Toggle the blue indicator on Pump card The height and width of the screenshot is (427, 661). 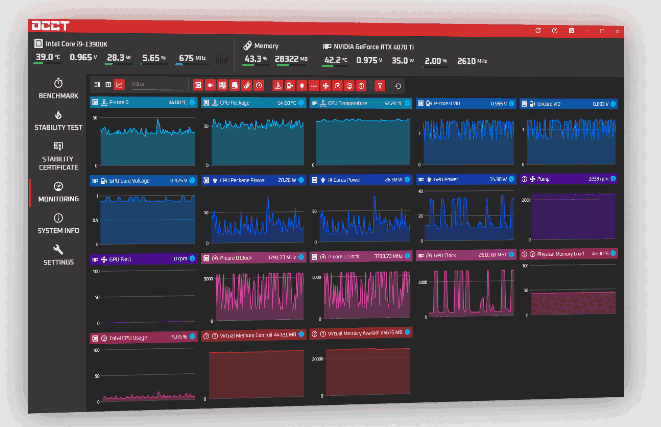[613, 179]
